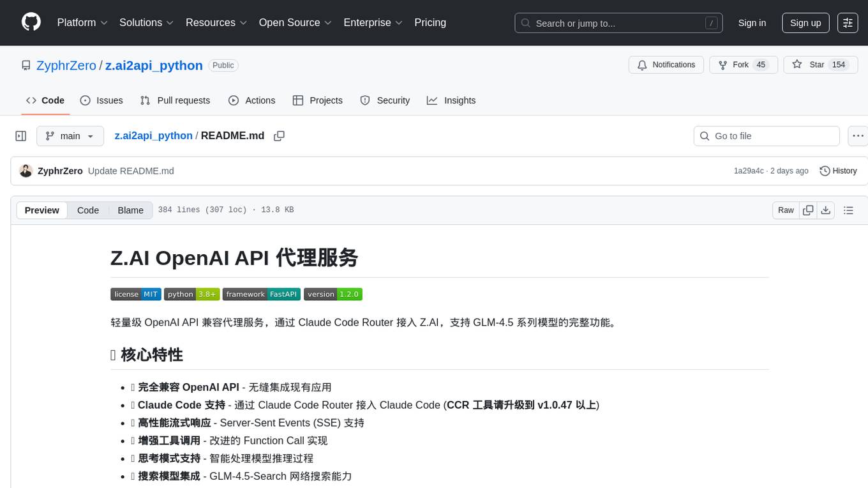
Task: Click the 思考模式支持 bullet text
Action: pyautogui.click(x=222, y=459)
